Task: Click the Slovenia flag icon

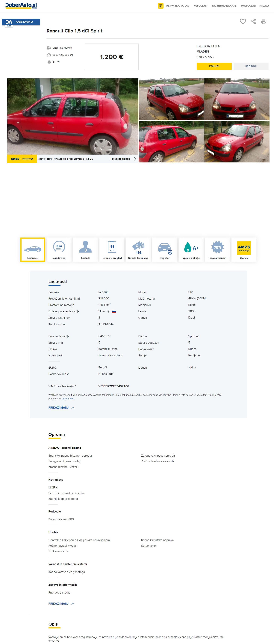Action: [114, 312]
